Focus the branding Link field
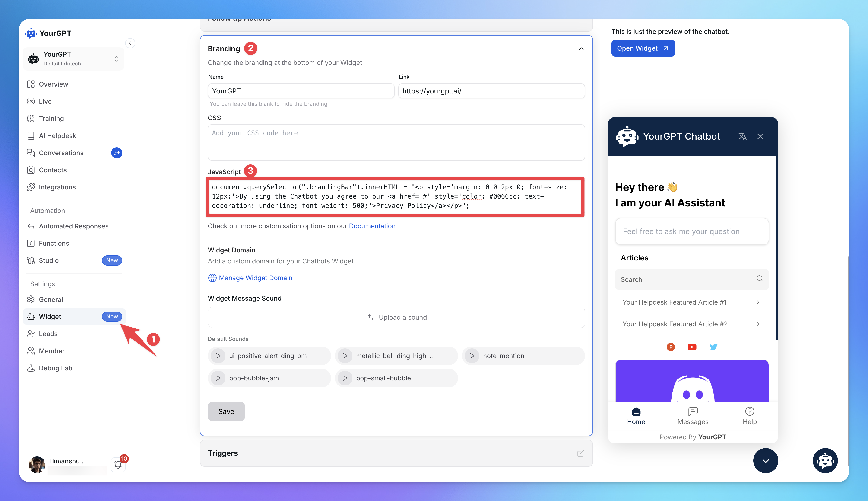 coord(491,91)
